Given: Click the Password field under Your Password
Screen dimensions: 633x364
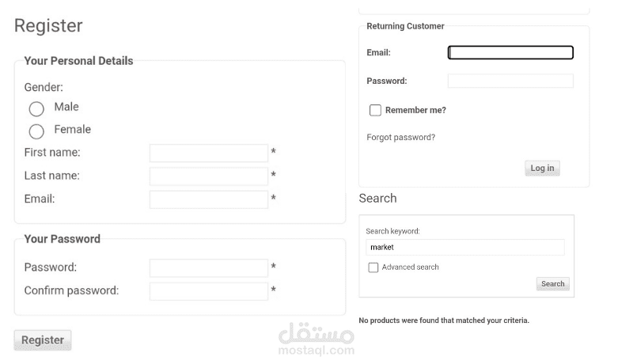Looking at the screenshot, I should point(209,267).
